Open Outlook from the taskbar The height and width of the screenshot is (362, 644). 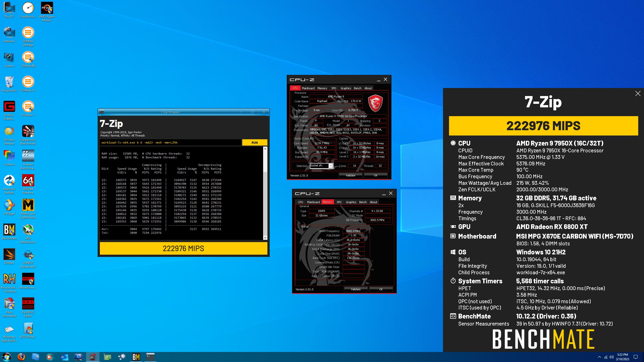(64, 357)
